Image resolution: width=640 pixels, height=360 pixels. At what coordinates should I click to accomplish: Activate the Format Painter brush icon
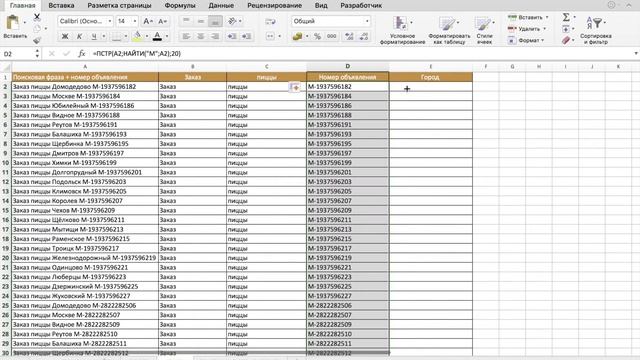(37, 40)
